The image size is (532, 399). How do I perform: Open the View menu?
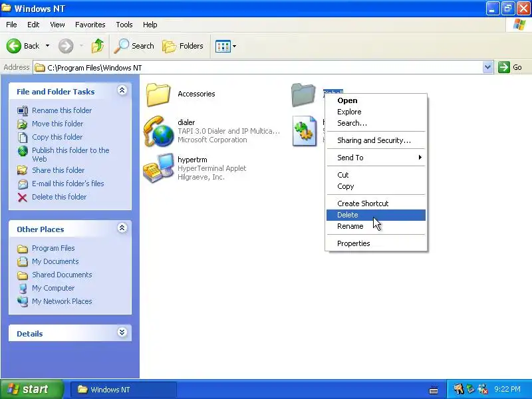pos(57,25)
